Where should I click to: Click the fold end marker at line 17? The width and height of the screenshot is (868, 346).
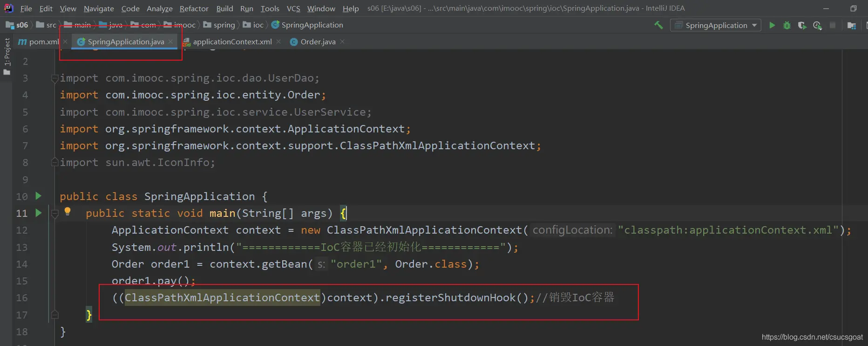54,314
